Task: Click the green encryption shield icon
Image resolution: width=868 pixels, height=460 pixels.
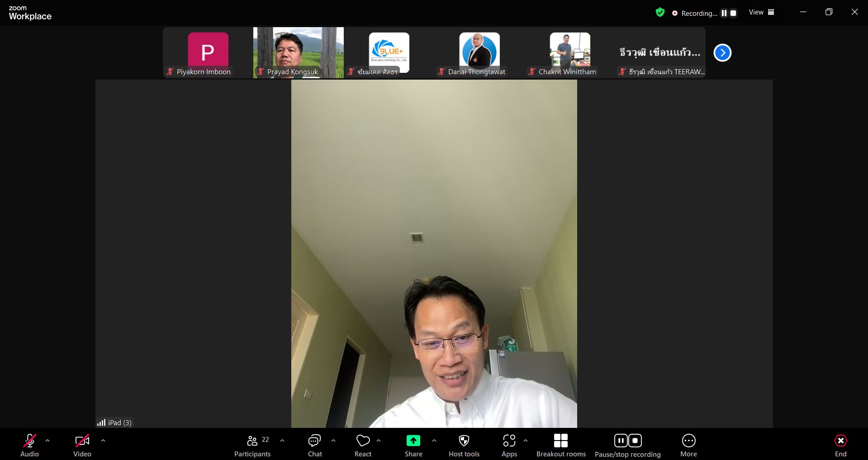Action: point(660,13)
